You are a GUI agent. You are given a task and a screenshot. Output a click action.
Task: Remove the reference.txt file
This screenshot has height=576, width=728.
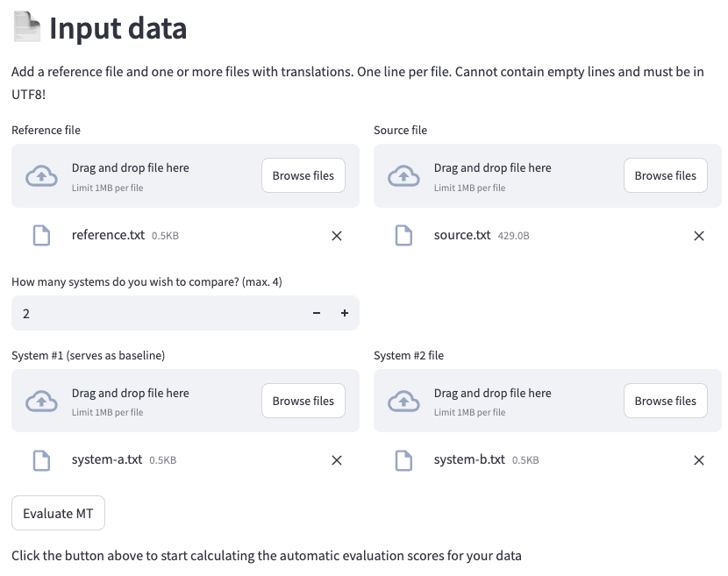[337, 236]
